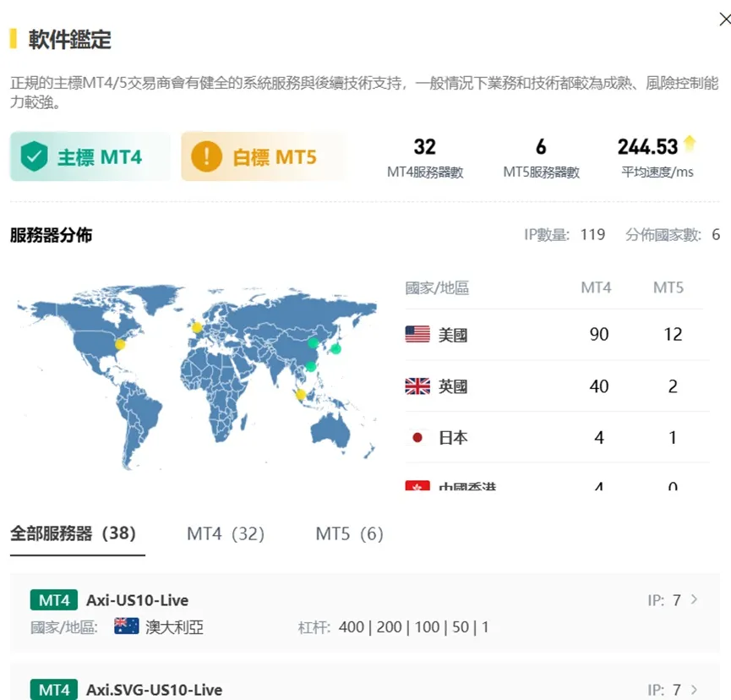Click the MT4 tag beside Axi-US10-Live

coord(53,600)
